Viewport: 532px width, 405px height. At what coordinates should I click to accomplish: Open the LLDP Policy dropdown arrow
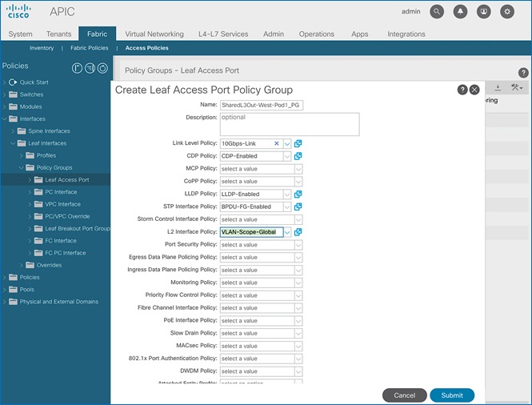(x=287, y=194)
